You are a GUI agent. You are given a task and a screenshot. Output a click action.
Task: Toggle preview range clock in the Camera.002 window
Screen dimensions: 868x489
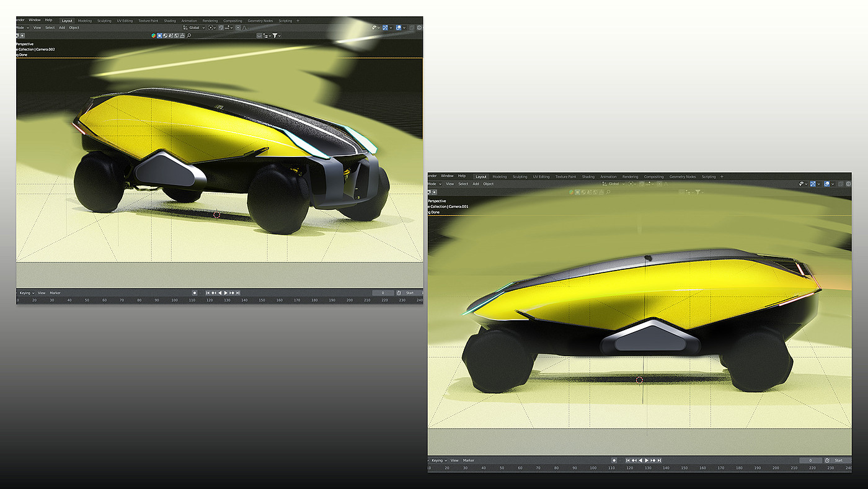(x=399, y=293)
